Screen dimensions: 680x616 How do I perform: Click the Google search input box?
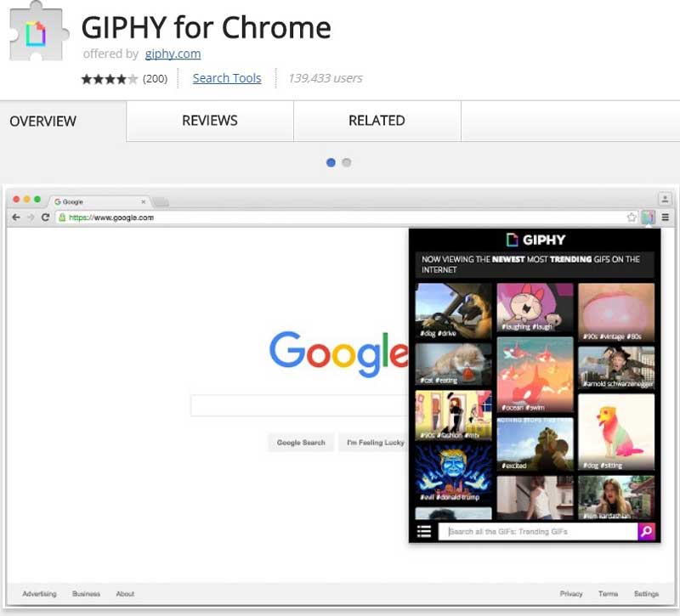[299, 405]
